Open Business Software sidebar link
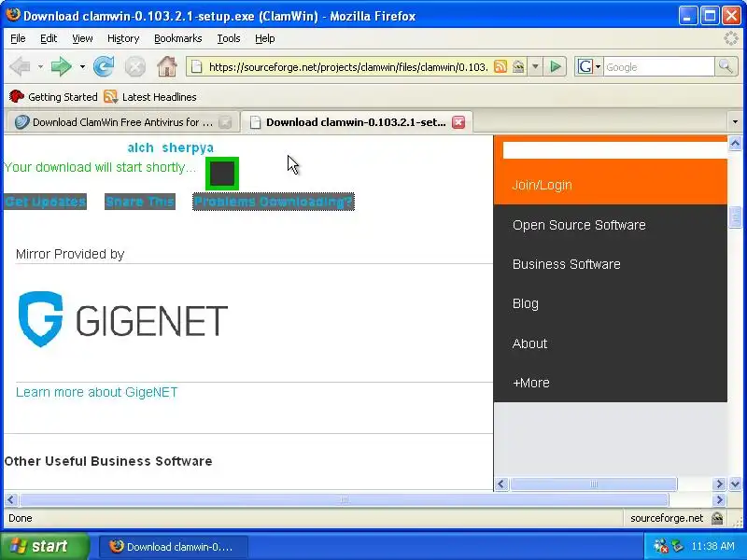 (x=567, y=264)
